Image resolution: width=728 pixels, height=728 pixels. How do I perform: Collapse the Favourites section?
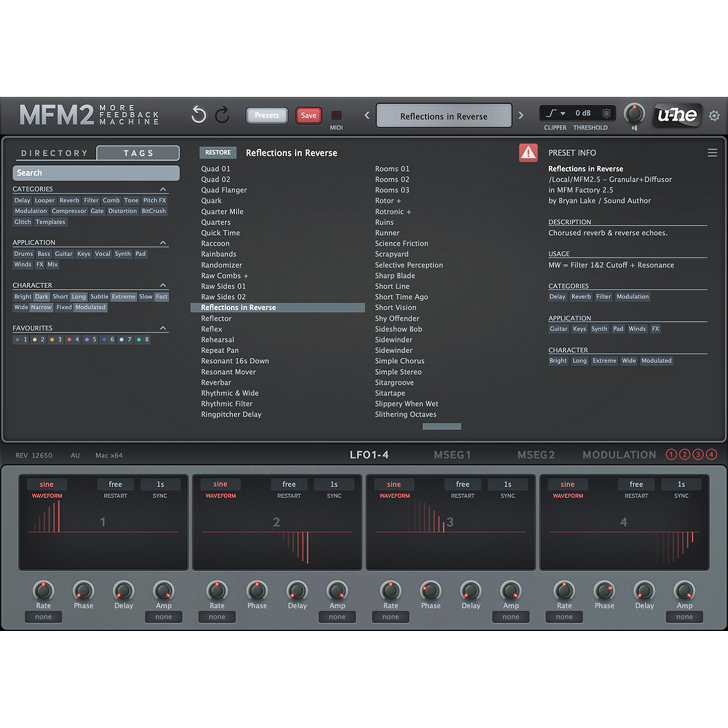point(163,328)
